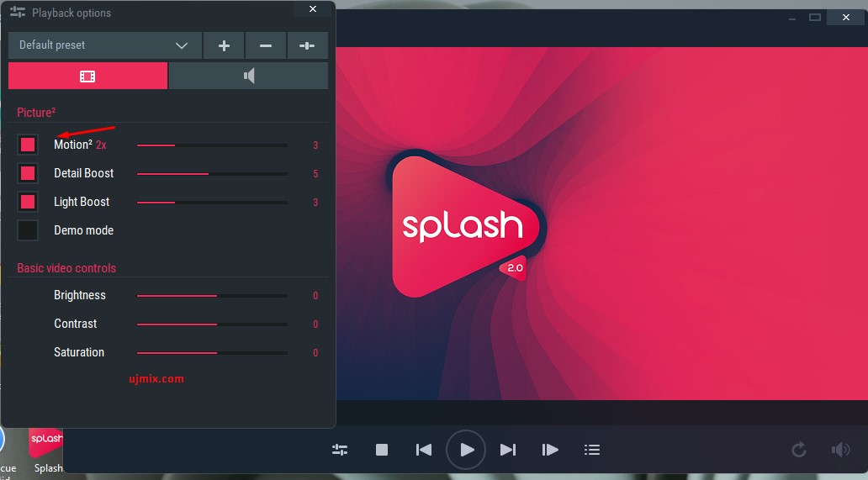Adjust the Motion² slider
868x480 pixels.
pyautogui.click(x=212, y=145)
